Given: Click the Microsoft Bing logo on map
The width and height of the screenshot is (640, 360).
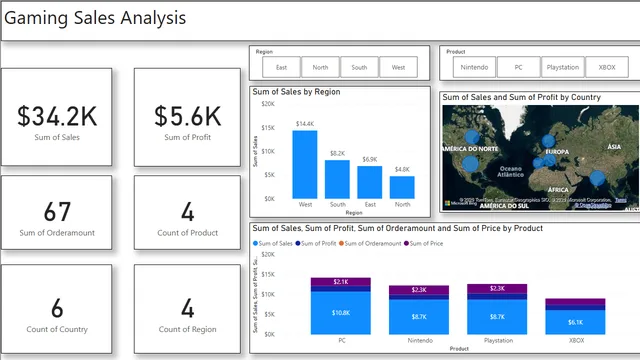Looking at the screenshot, I should pyautogui.click(x=460, y=203).
